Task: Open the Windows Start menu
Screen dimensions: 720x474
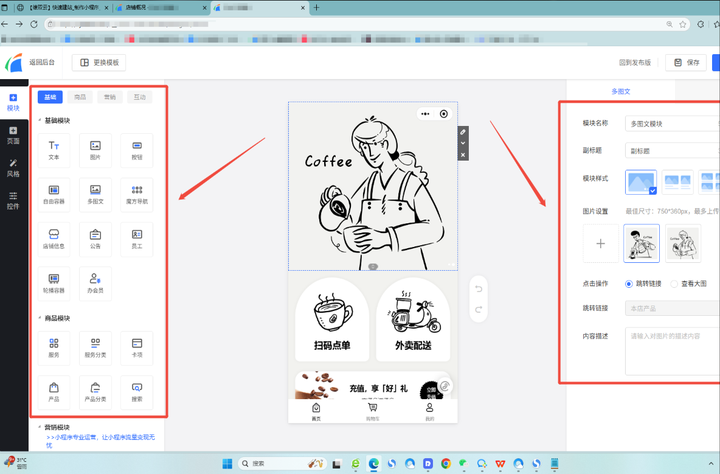Action: point(227,463)
